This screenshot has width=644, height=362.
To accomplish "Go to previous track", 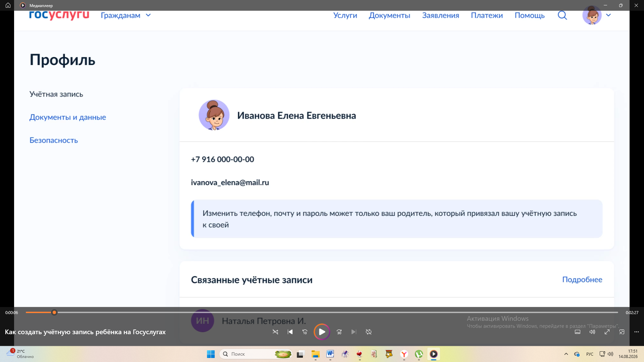I will click(290, 332).
